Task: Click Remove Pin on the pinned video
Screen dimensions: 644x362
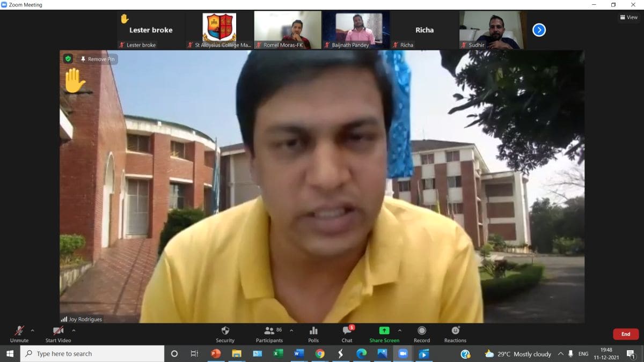Action: [97, 59]
